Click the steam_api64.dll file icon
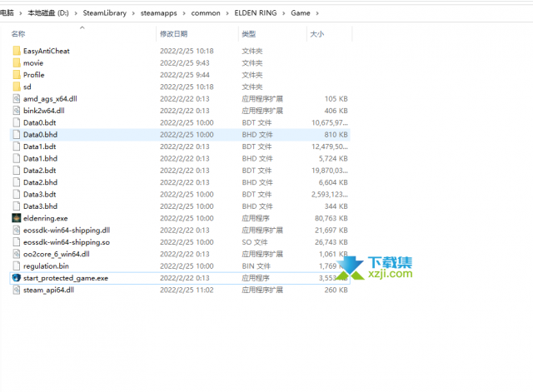533x392 pixels. click(x=17, y=290)
